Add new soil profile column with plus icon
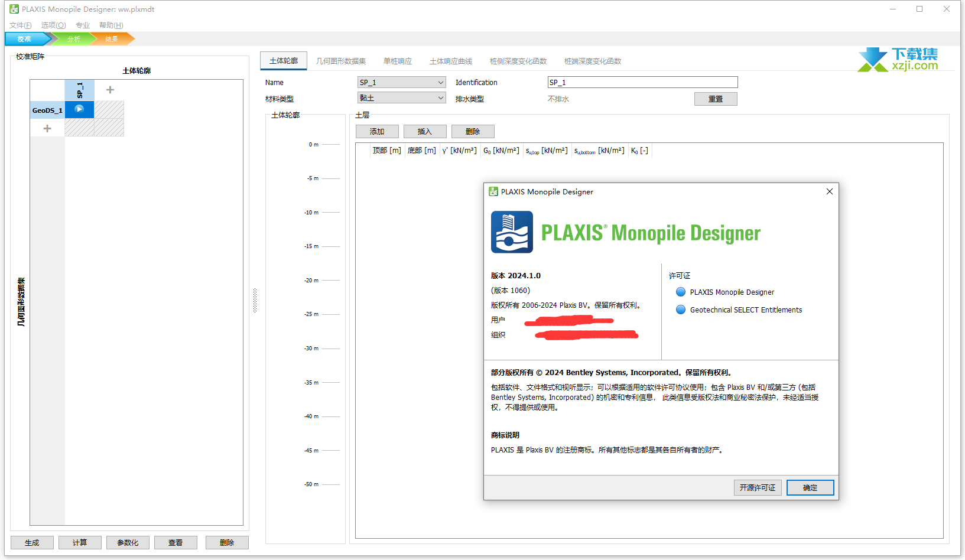 tap(110, 90)
